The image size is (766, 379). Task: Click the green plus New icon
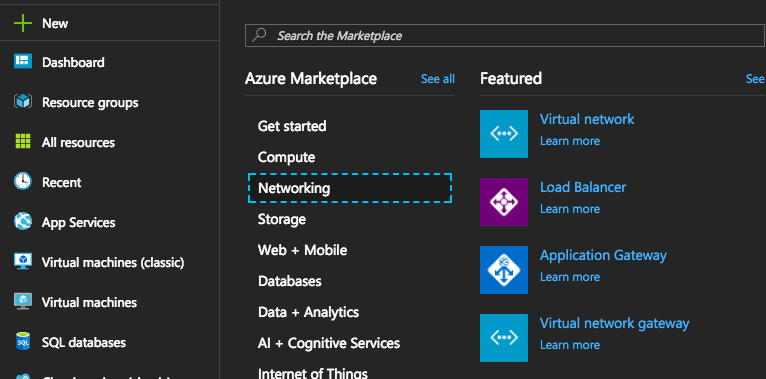point(23,23)
